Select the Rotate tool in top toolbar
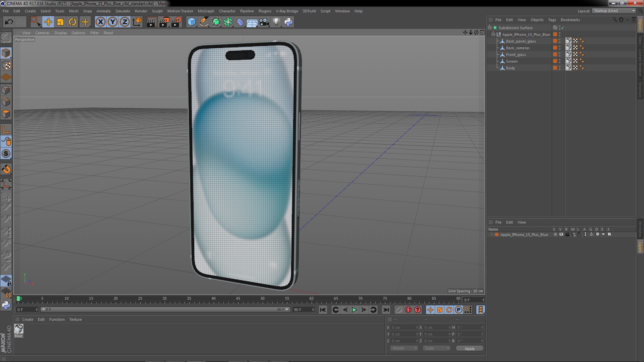Screen dimensions: 644x362 pyautogui.click(x=72, y=22)
